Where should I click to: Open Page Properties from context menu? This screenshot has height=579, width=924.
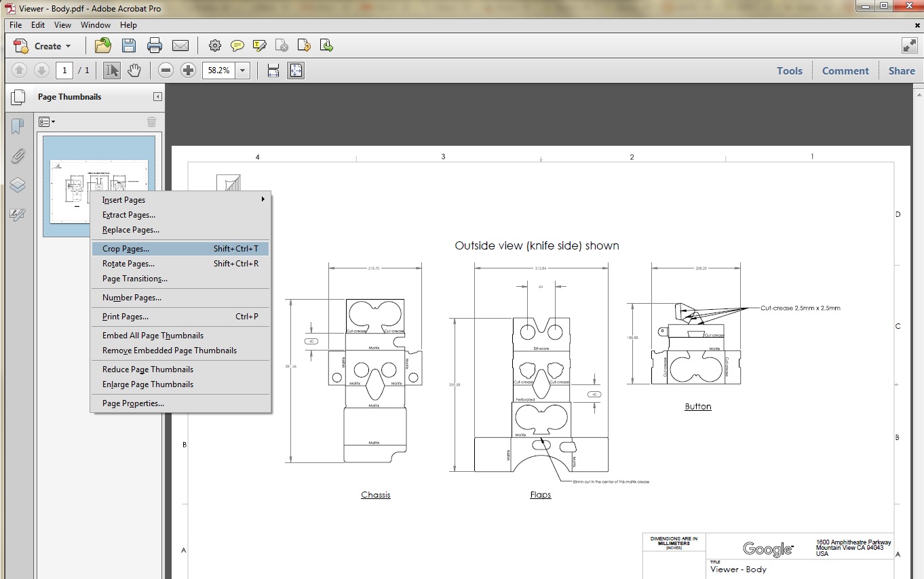pyautogui.click(x=180, y=403)
